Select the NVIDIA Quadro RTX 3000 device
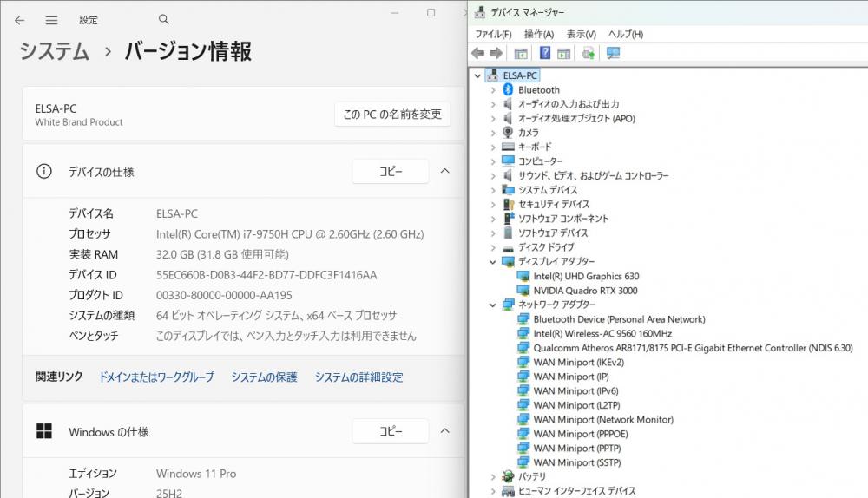 (x=585, y=291)
